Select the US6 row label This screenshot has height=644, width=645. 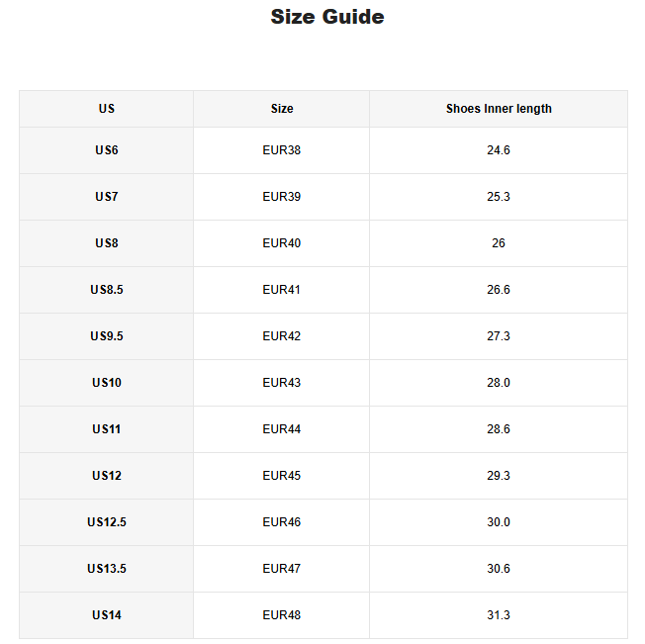pos(107,150)
